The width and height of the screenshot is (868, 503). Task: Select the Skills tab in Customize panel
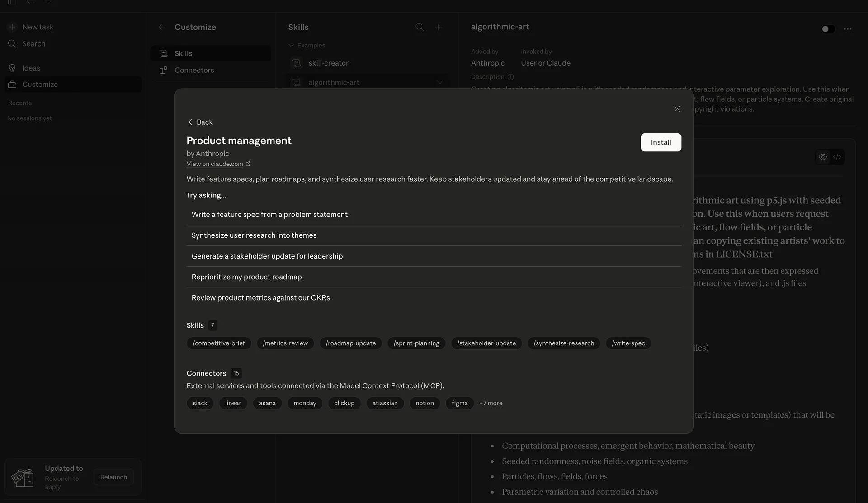click(211, 53)
